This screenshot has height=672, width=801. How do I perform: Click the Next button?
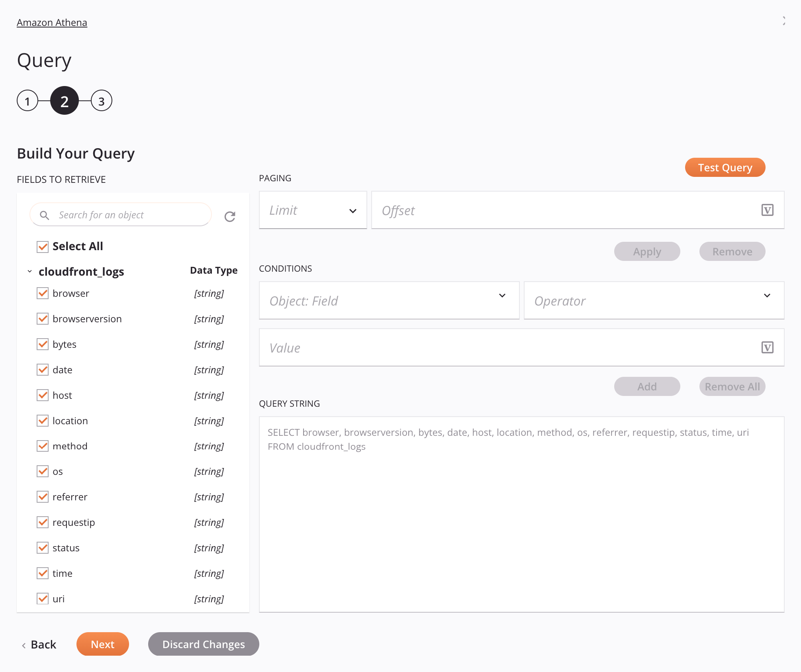(103, 643)
